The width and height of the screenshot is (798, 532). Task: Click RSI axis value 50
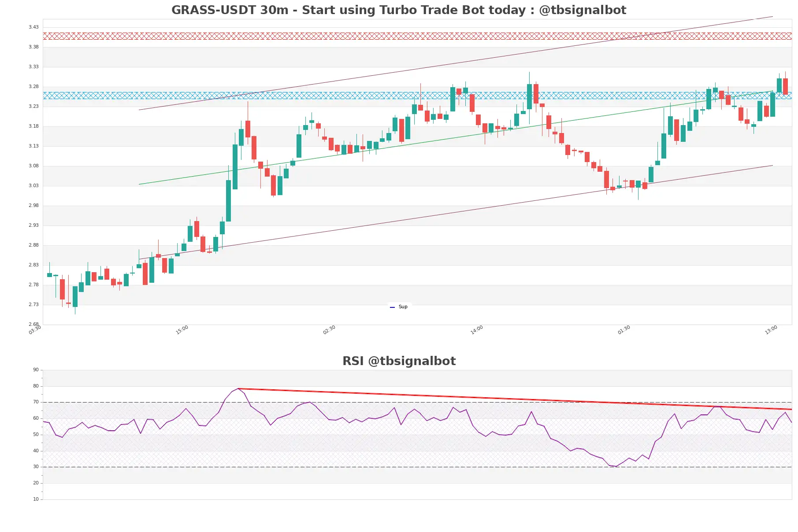pyautogui.click(x=36, y=435)
